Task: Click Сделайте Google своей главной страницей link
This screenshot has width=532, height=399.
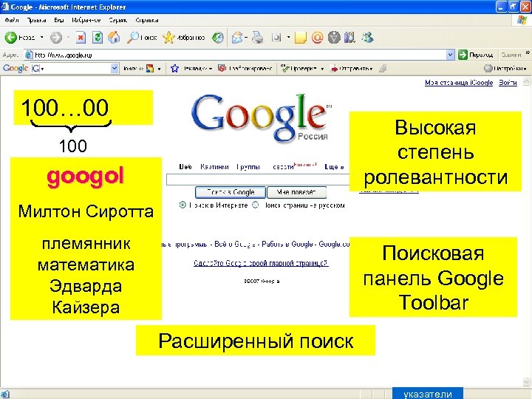Action: (x=261, y=263)
